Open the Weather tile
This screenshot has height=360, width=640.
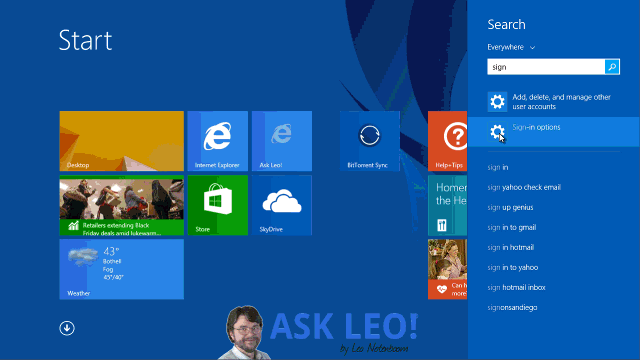tap(122, 269)
